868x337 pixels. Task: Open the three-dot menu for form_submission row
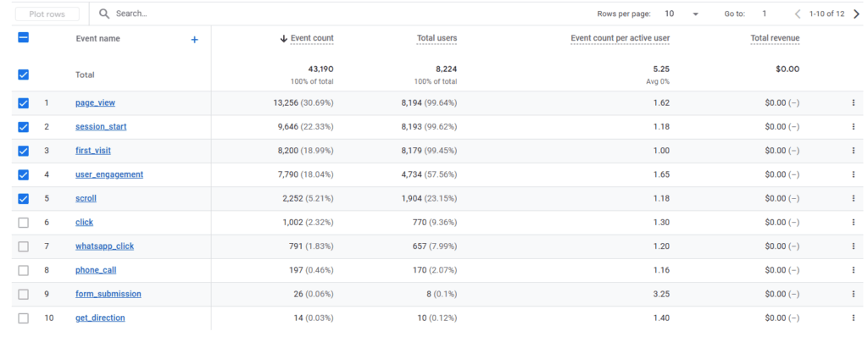click(x=853, y=294)
